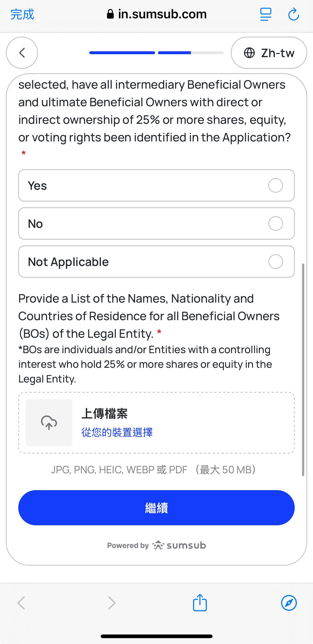Tap 完成 to close the browser
This screenshot has width=313, height=644.
22,14
